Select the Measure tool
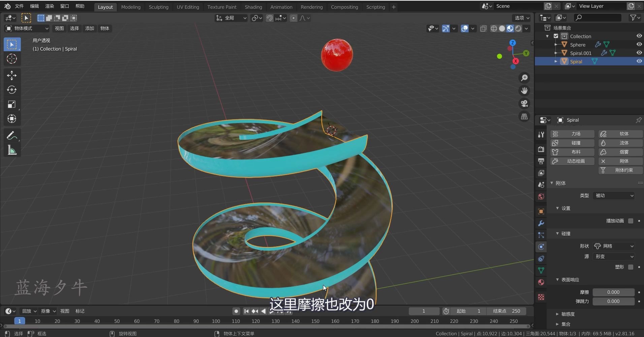 click(x=12, y=150)
